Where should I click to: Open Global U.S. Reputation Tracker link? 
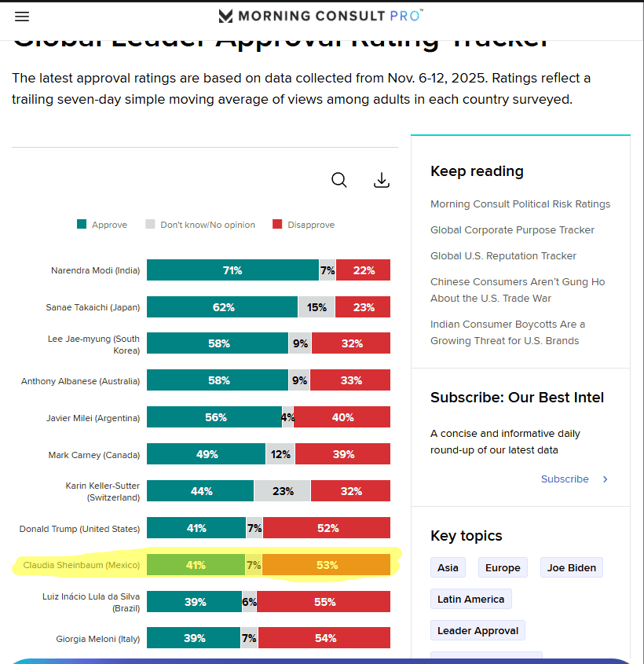click(503, 256)
